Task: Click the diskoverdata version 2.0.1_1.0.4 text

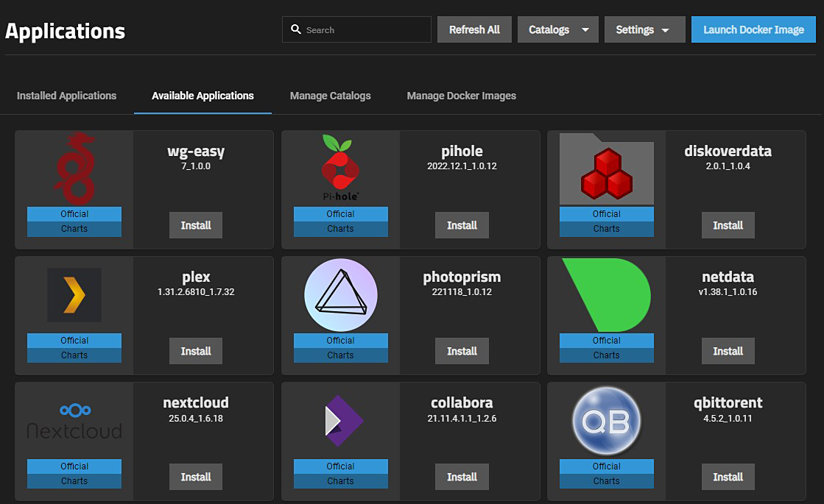Action: (x=728, y=166)
